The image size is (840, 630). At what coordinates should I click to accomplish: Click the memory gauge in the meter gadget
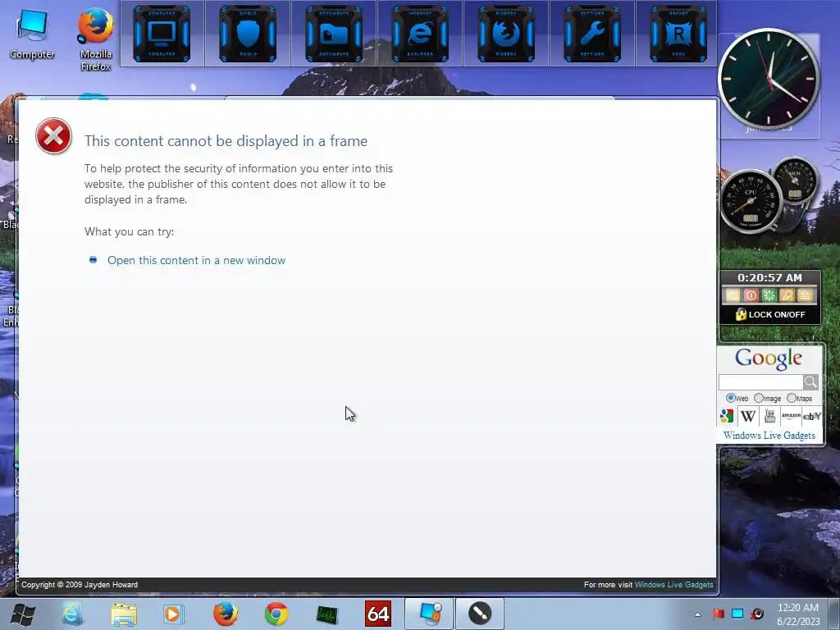coord(795,180)
